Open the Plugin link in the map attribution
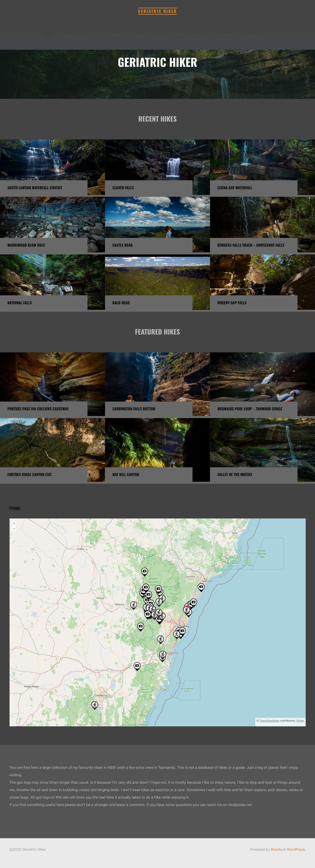 pos(300,721)
